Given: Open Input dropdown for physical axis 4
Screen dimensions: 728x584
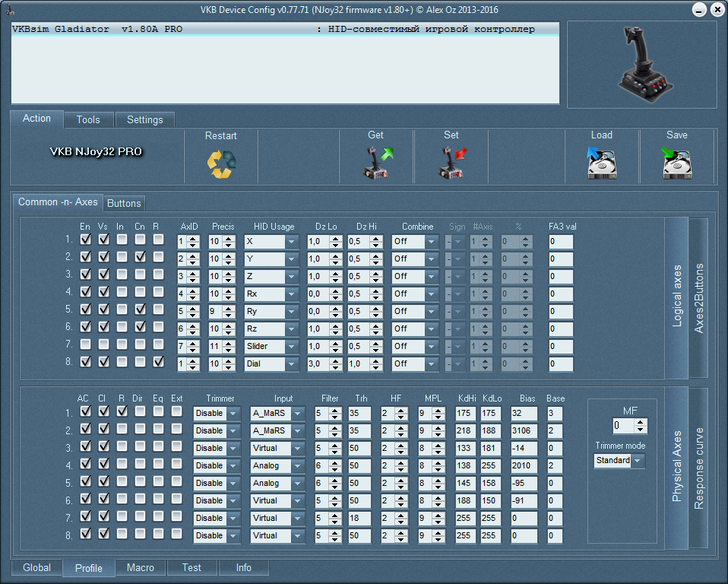Looking at the screenshot, I should [x=277, y=465].
